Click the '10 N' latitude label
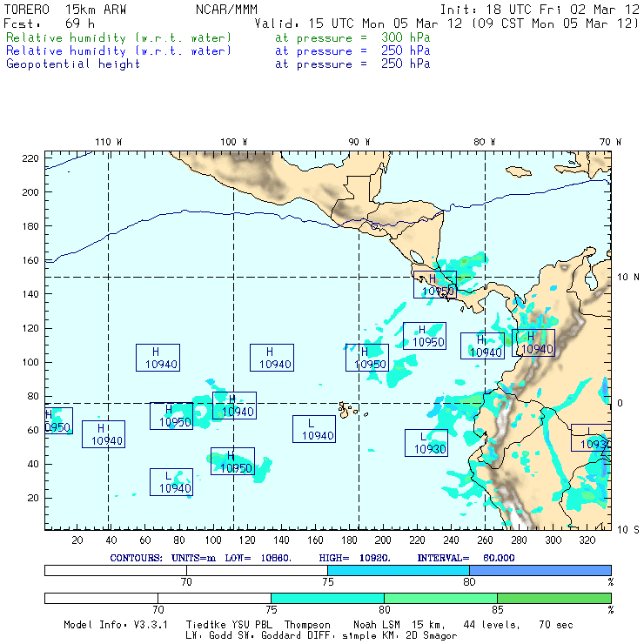Image resolution: width=644 pixels, height=644 pixels. 628,278
